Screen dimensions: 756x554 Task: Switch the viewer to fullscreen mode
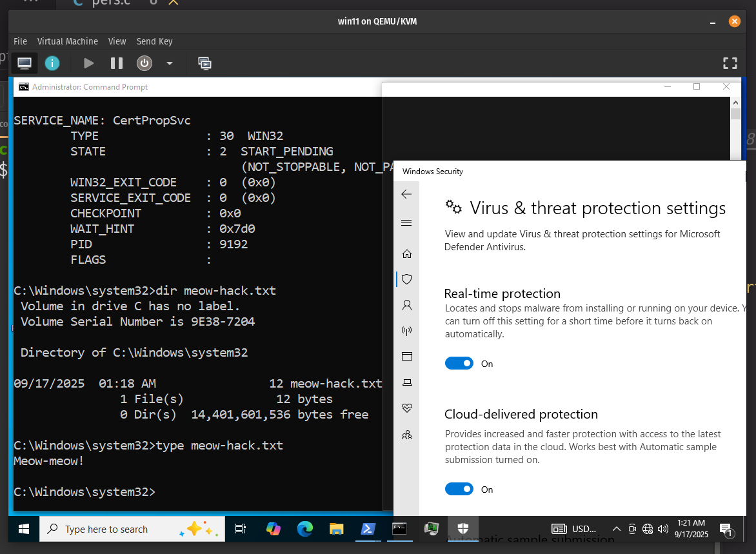[x=730, y=63]
